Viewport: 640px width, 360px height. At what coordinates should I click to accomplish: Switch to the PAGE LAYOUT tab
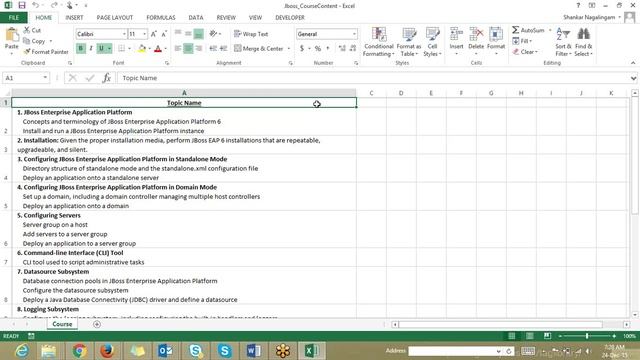(x=115, y=18)
